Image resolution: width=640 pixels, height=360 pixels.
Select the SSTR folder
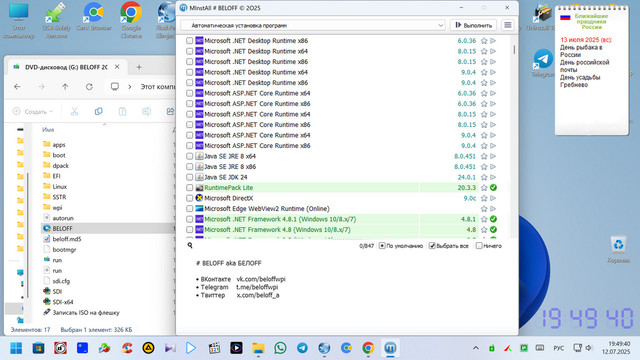[x=59, y=197]
